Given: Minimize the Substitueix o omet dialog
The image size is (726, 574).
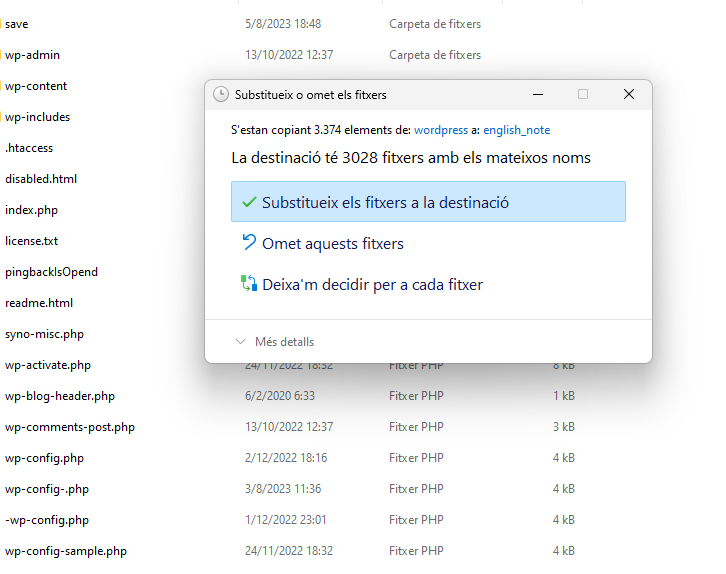Looking at the screenshot, I should (x=538, y=94).
